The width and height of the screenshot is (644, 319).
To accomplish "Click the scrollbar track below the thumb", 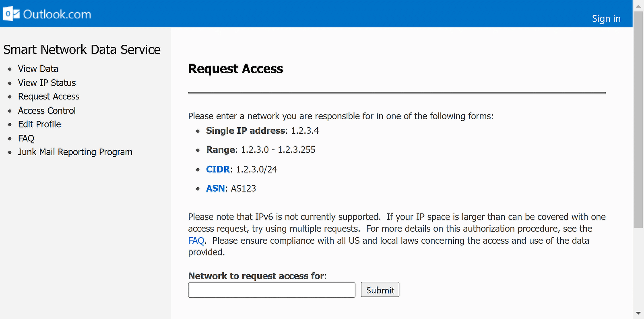I will click(x=638, y=270).
